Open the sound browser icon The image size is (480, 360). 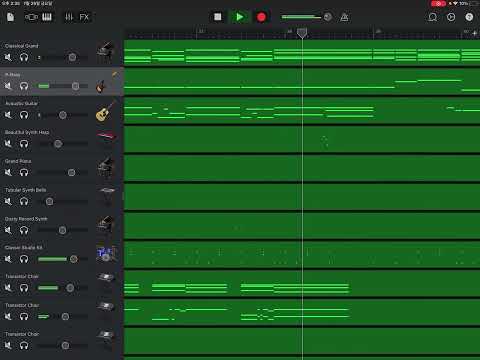[31, 17]
